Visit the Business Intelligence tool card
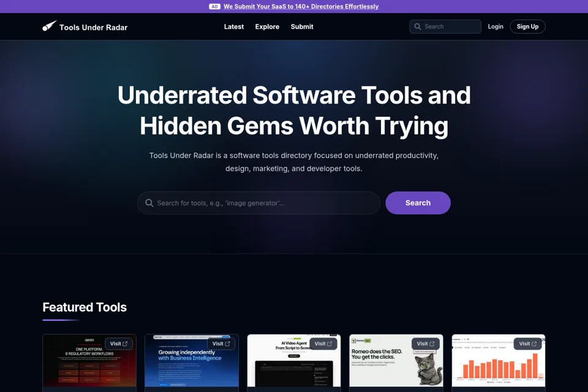This screenshot has height=392, width=588. [x=221, y=344]
